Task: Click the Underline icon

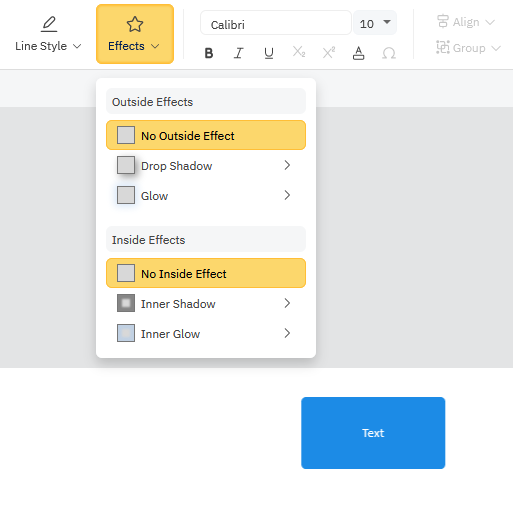Action: tap(269, 53)
